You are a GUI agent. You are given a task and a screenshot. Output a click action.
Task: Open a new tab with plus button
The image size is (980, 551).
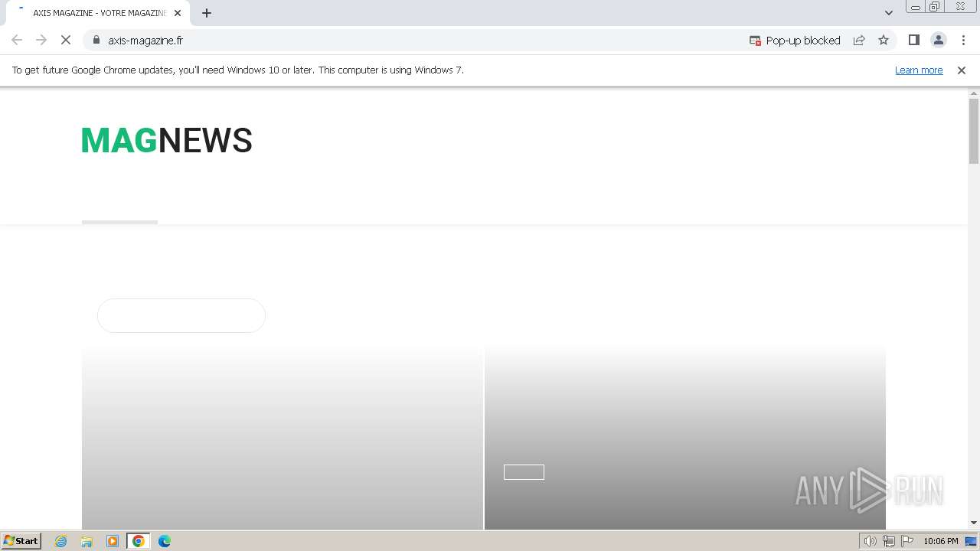click(x=207, y=13)
